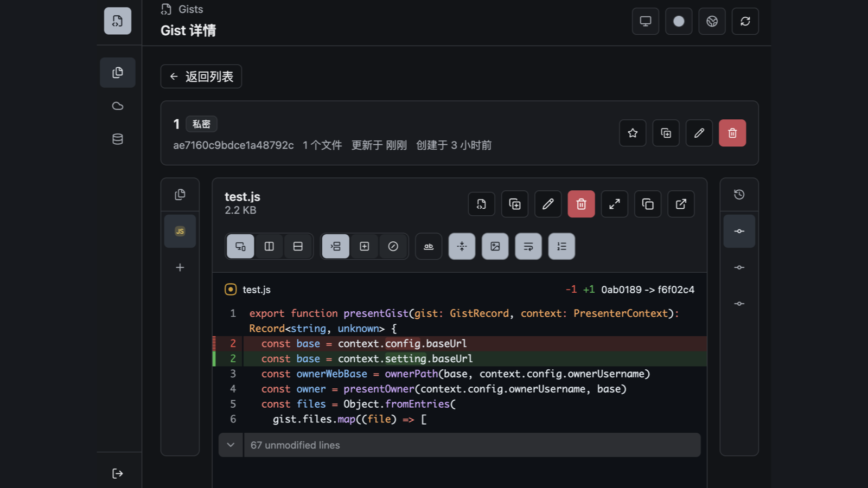Select bars diff indicator style
The width and height of the screenshot is (868, 488).
point(336,246)
